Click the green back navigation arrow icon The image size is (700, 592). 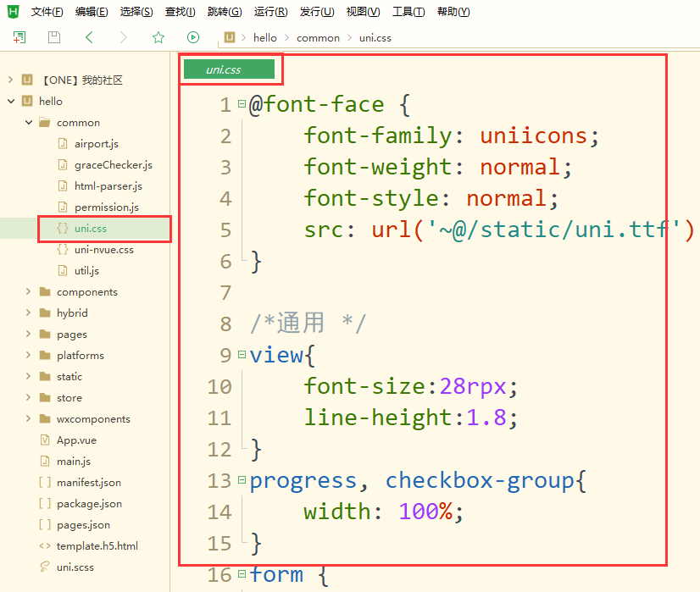(87, 37)
